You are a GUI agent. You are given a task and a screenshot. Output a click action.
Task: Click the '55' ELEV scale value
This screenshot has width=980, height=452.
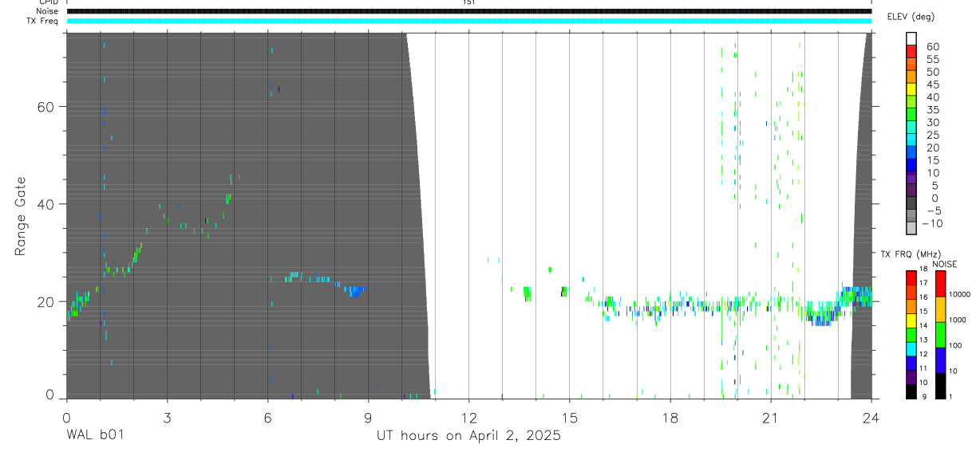tap(933, 59)
